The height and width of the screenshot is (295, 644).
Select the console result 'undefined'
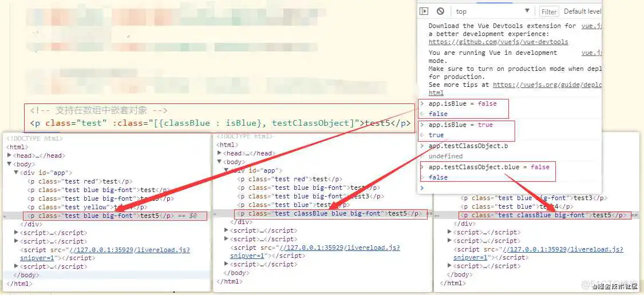coord(445,156)
